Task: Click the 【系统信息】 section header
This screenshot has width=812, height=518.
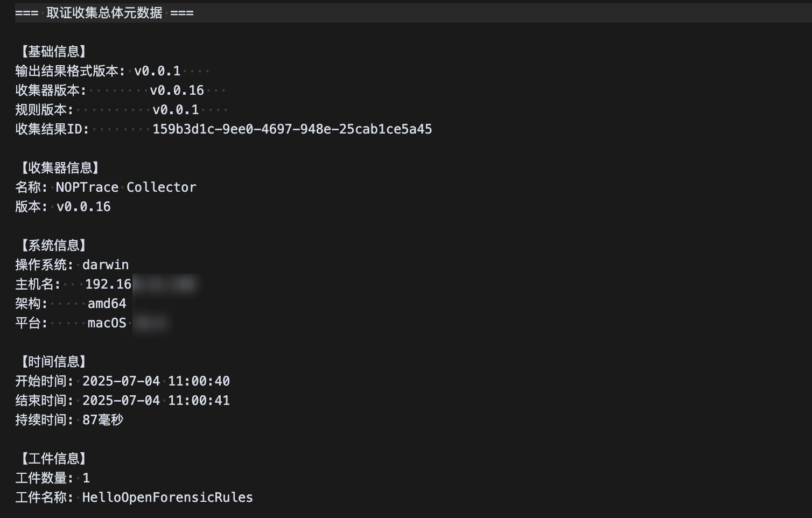Action: [54, 246]
